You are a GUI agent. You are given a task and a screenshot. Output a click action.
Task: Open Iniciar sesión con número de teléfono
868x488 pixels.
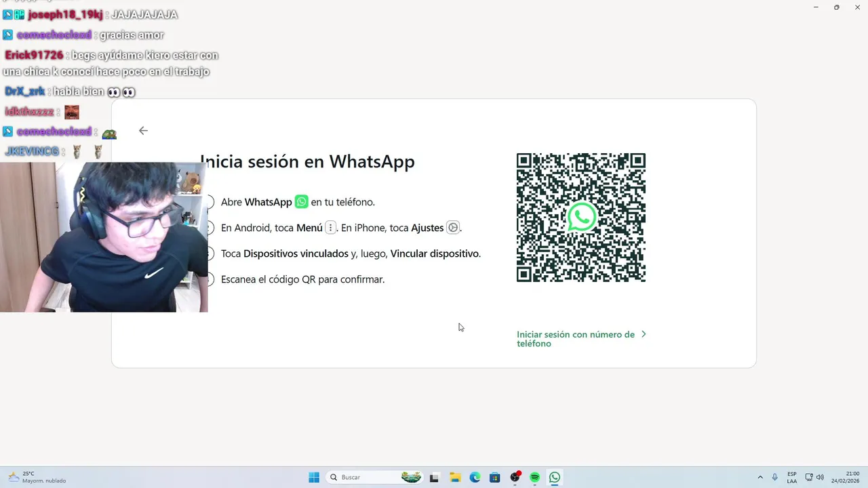coord(576,339)
